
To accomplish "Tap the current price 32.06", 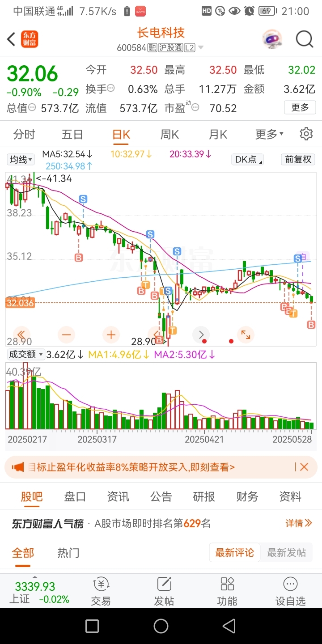I will (32, 73).
